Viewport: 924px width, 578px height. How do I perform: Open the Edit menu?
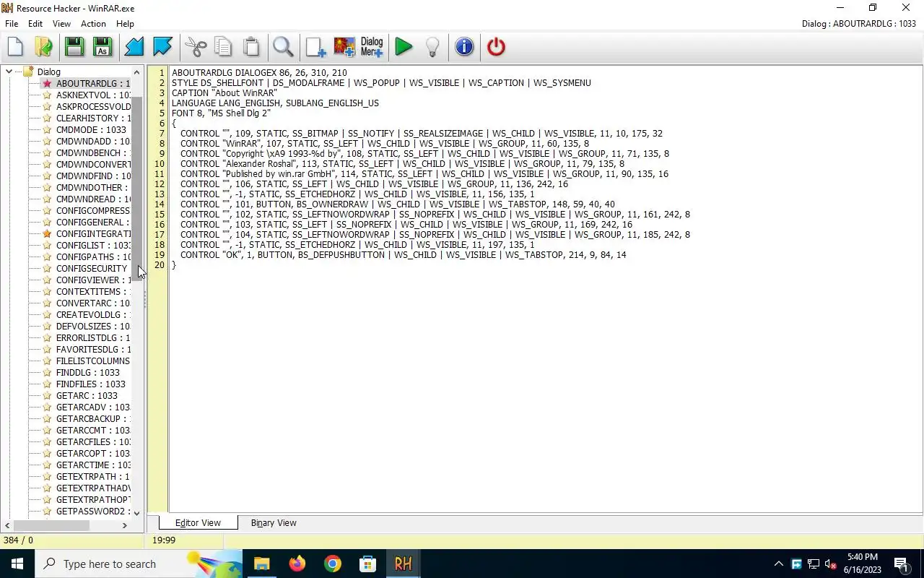click(x=35, y=24)
